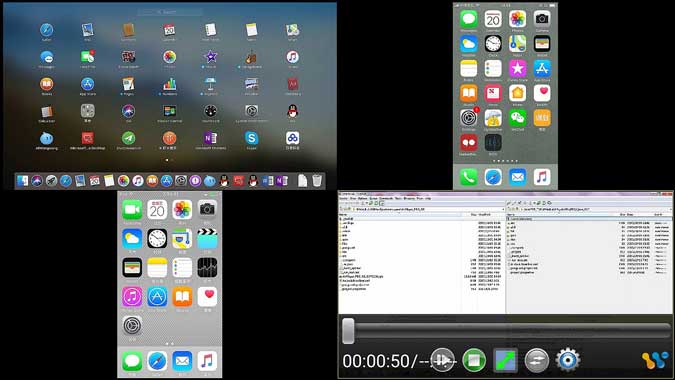Open WeChat on the top-right iPhone
The width and height of the screenshot is (675, 380).
(x=517, y=118)
